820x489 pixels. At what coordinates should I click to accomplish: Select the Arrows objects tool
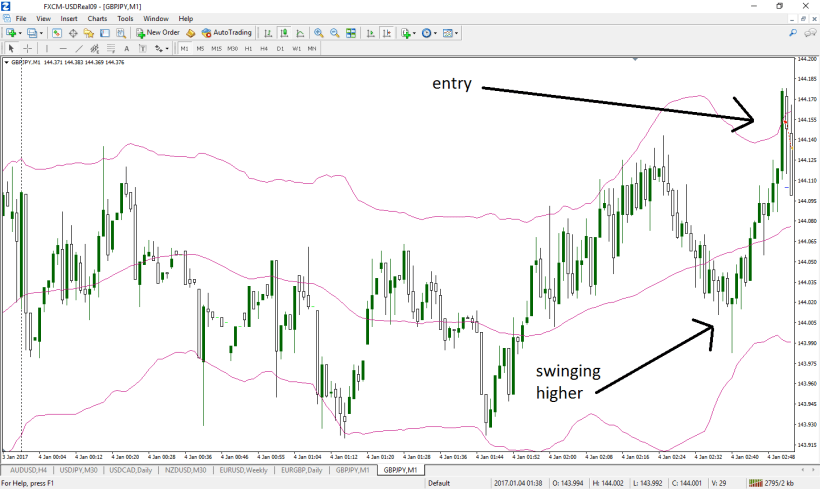click(158, 48)
